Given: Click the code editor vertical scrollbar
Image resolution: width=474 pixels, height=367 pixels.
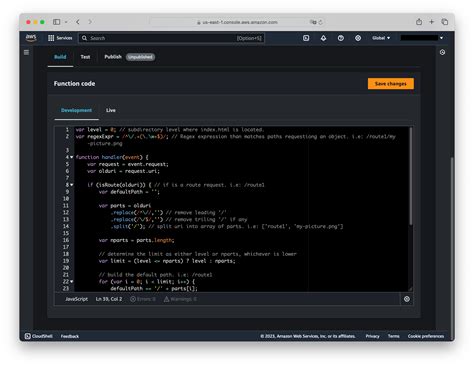Looking at the screenshot, I should click(x=411, y=177).
